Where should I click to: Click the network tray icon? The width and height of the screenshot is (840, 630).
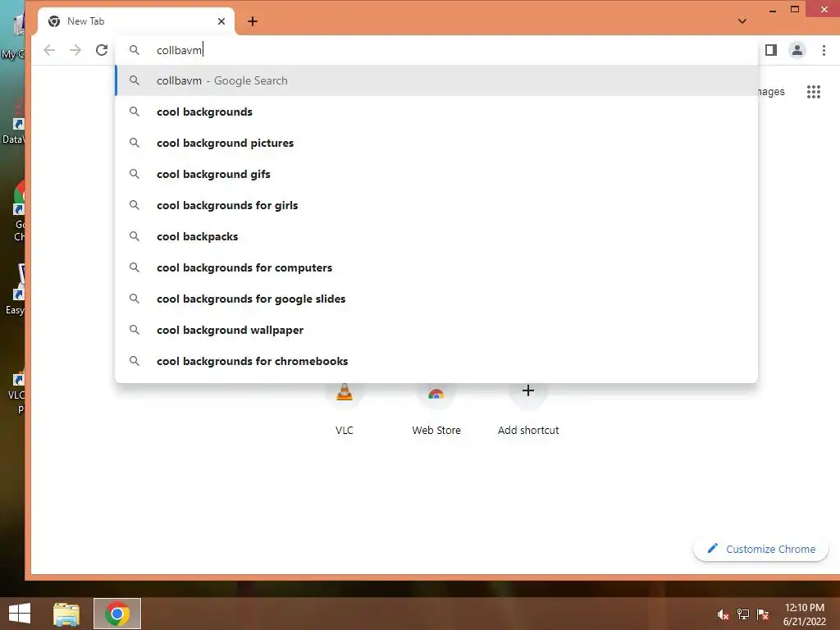coord(743,614)
